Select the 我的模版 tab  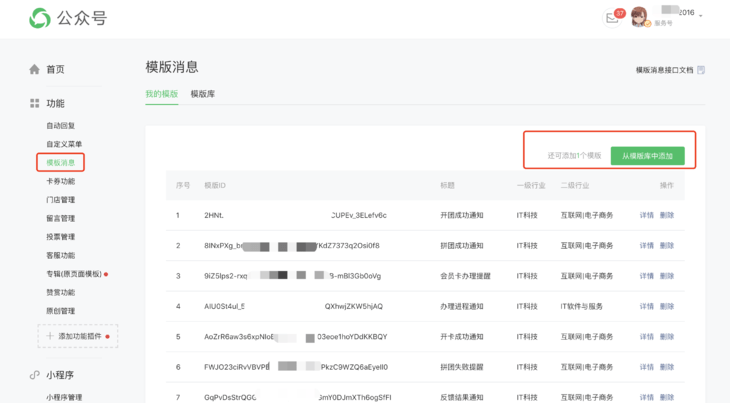point(161,94)
